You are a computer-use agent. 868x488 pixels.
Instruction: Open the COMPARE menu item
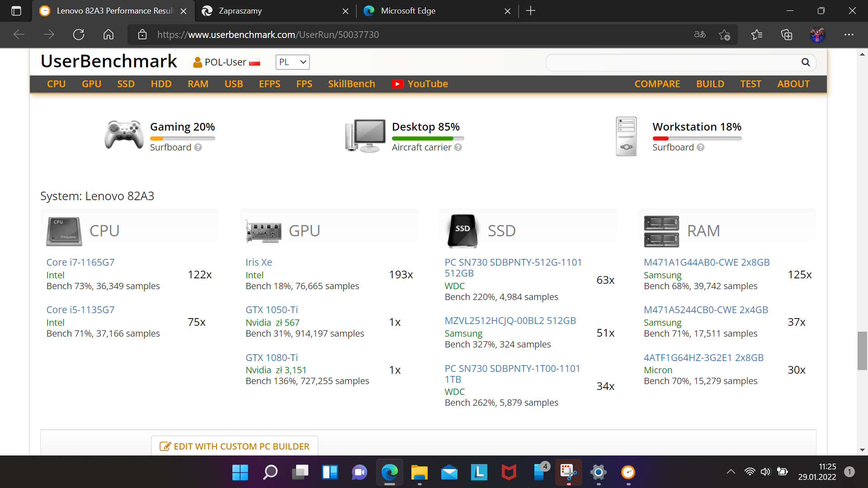[x=657, y=84]
